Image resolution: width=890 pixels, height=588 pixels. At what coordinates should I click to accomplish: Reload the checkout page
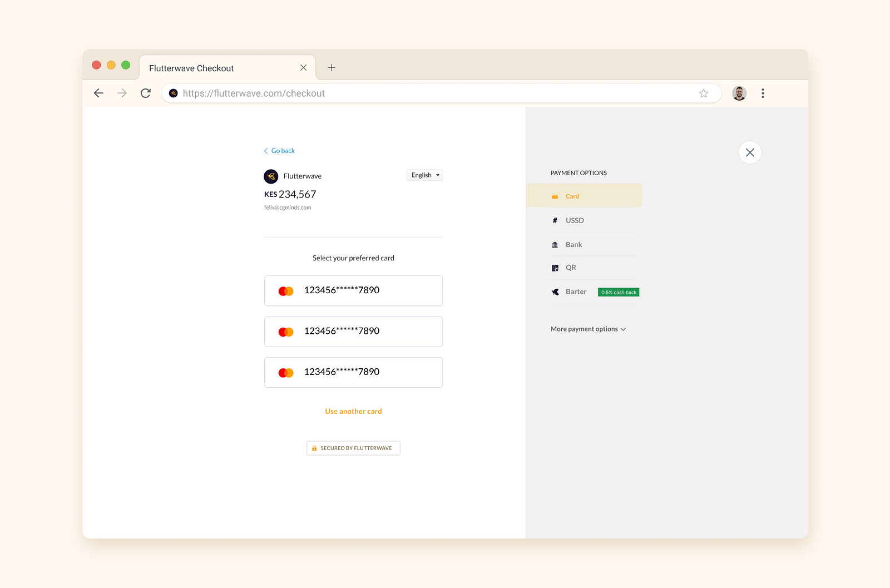(x=146, y=93)
